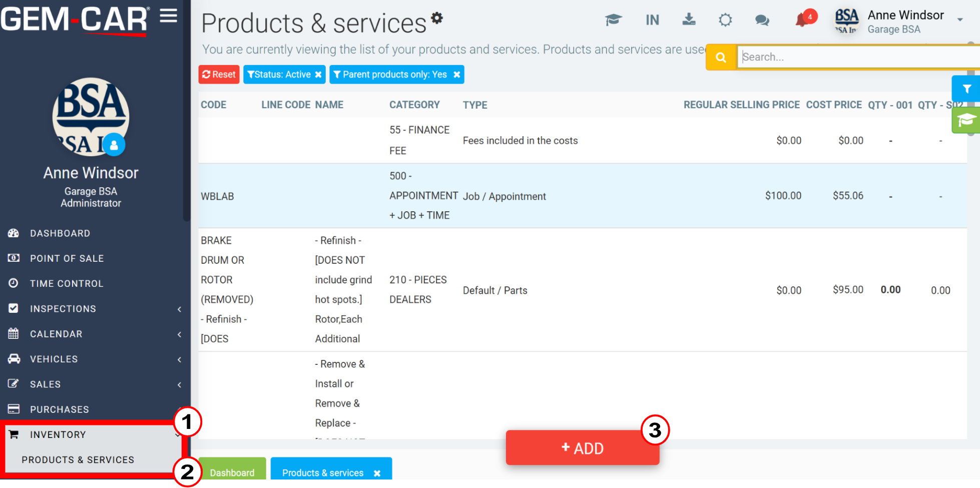Screen dimensions: 980x488
Task: Click the download icon in top bar
Action: (689, 20)
